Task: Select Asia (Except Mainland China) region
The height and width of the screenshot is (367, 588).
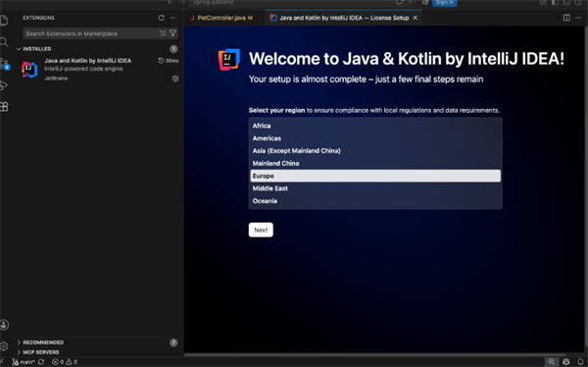Action: (375, 151)
